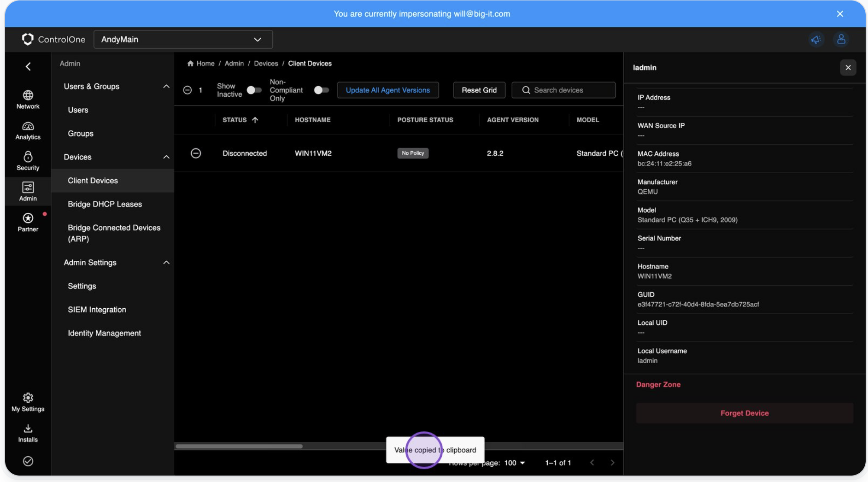868x482 pixels.
Task: Open the user profile icon top right
Action: click(x=841, y=39)
